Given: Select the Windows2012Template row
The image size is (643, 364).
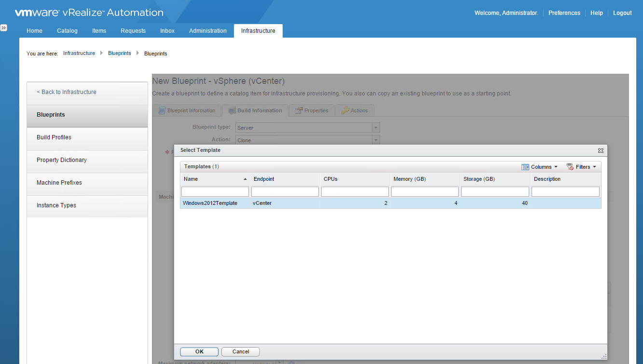Looking at the screenshot, I should tap(391, 203).
